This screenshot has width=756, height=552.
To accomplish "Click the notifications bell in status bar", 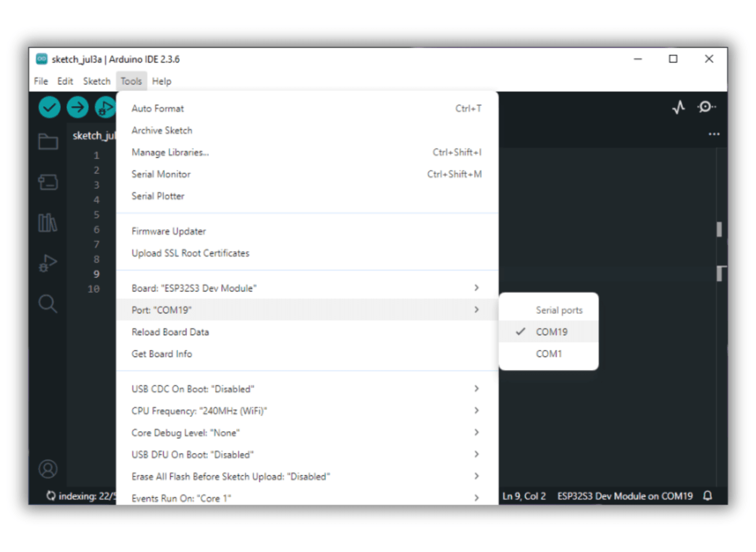I will click(708, 495).
